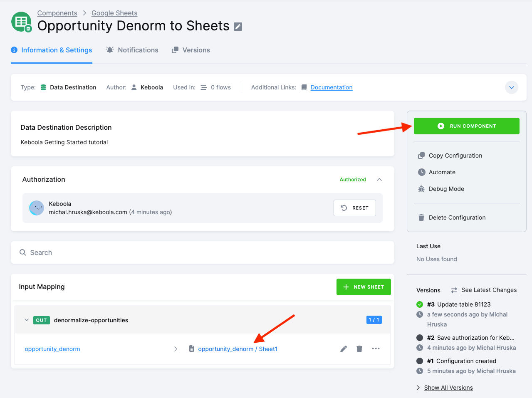This screenshot has height=398, width=532.
Task: Click the No Uses found text
Action: click(437, 259)
